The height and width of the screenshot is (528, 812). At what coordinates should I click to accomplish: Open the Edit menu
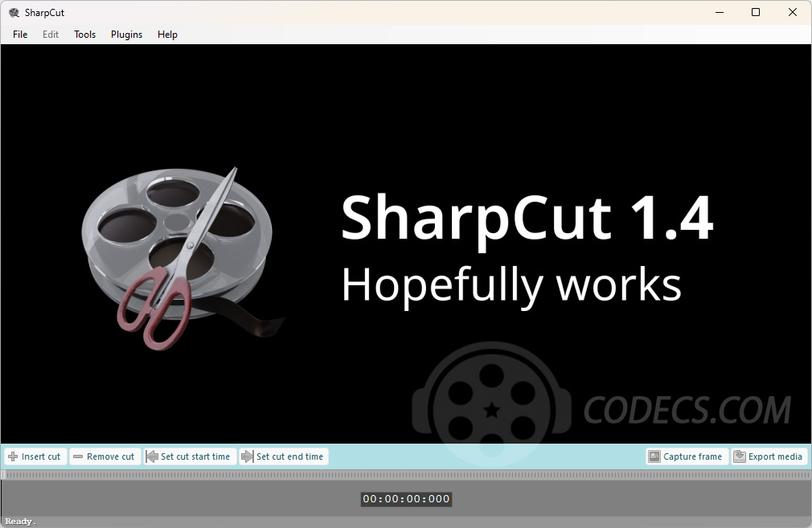coord(50,35)
